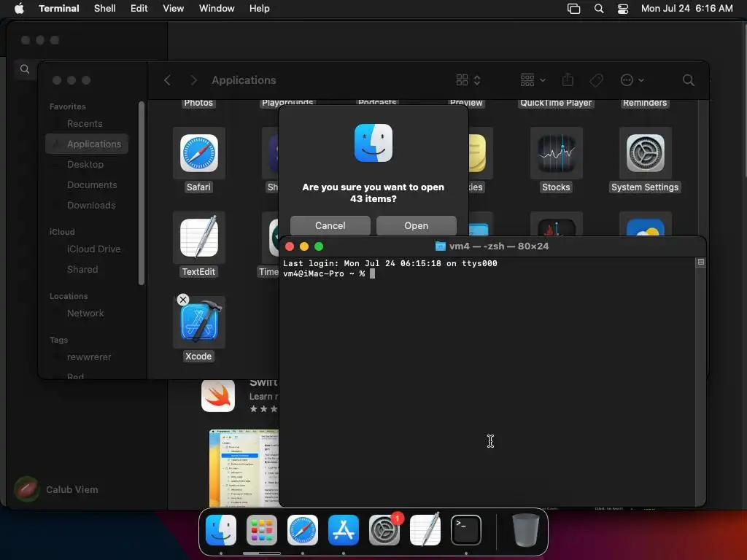Screen dimensions: 747x560
Task: Click the Swift Playgrounds app icon in App Store
Action: coord(218,395)
